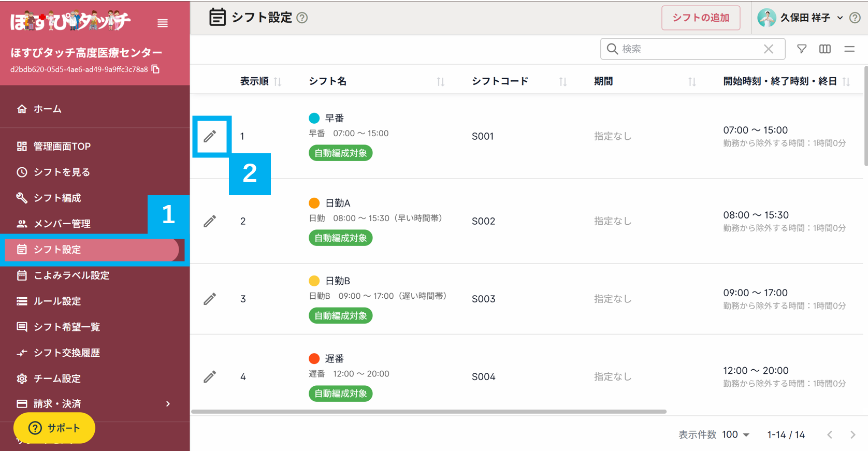Click the time 07:00 〜 15:00 cell

click(756, 130)
